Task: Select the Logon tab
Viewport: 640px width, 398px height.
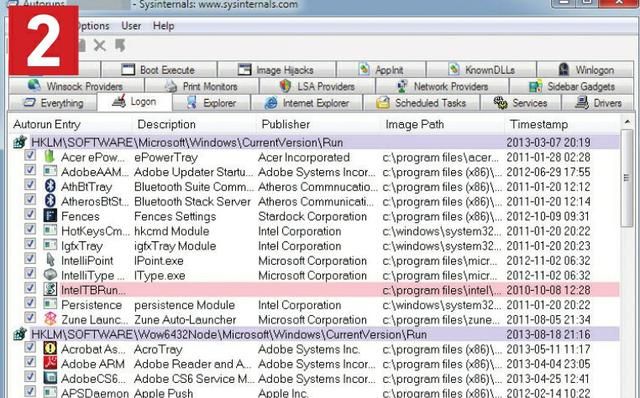Action: [x=134, y=102]
